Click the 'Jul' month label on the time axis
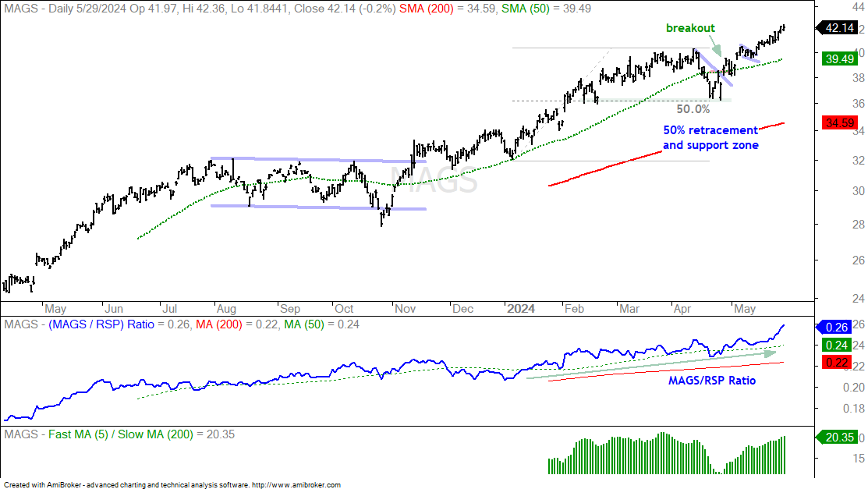The width and height of the screenshot is (868, 489). (x=169, y=309)
